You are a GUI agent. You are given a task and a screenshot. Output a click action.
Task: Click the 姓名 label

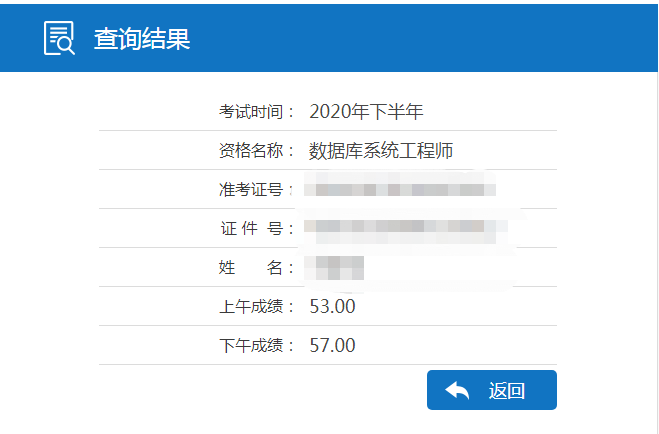click(250, 267)
